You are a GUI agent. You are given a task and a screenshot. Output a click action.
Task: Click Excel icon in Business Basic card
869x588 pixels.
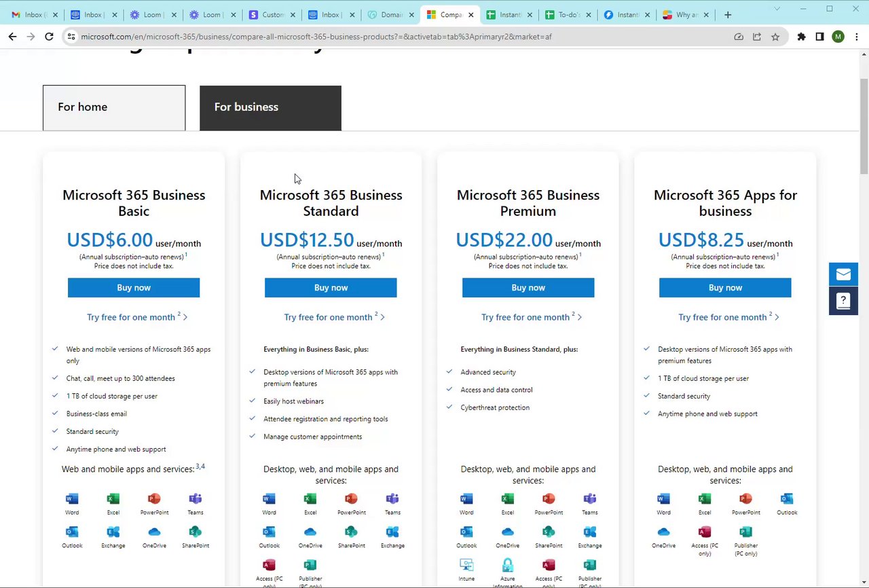coord(113,499)
